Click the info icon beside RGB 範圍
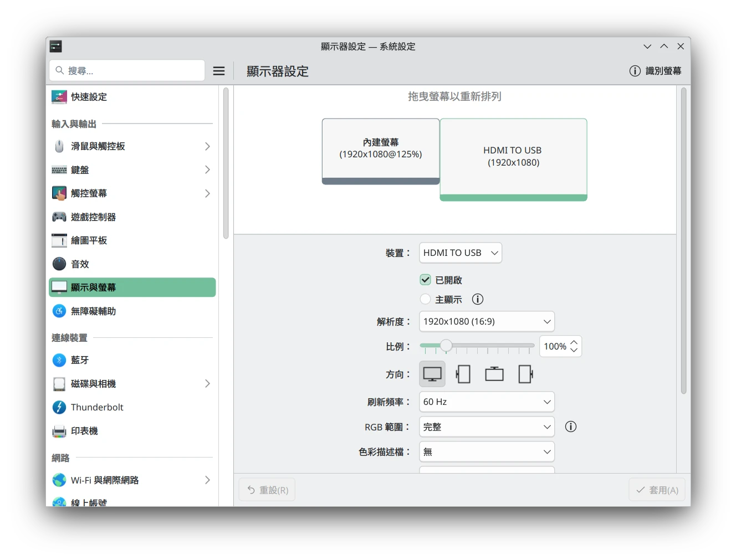The image size is (736, 560). click(570, 427)
